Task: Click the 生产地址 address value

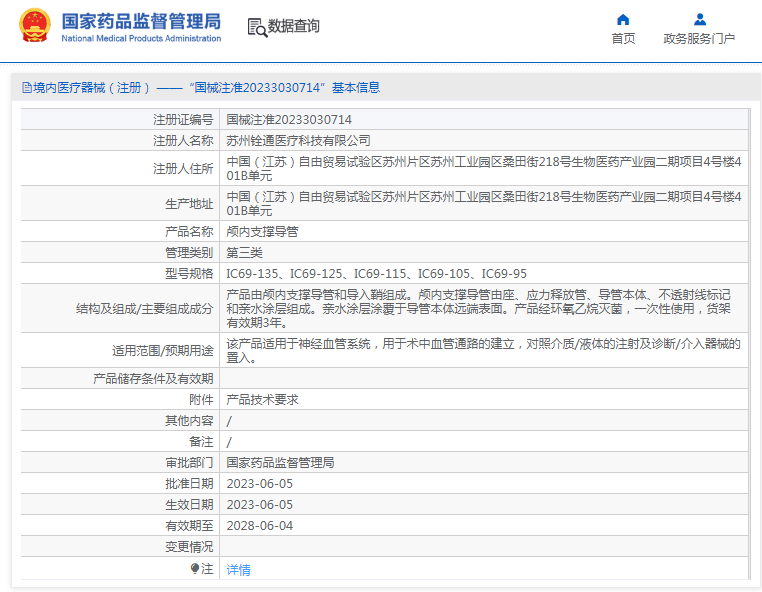Action: (484, 203)
